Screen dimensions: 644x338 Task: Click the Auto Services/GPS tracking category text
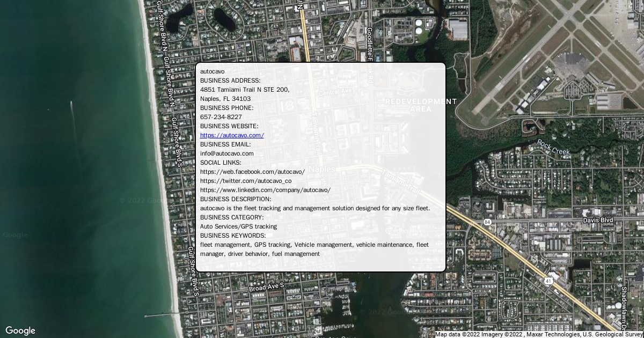point(238,226)
